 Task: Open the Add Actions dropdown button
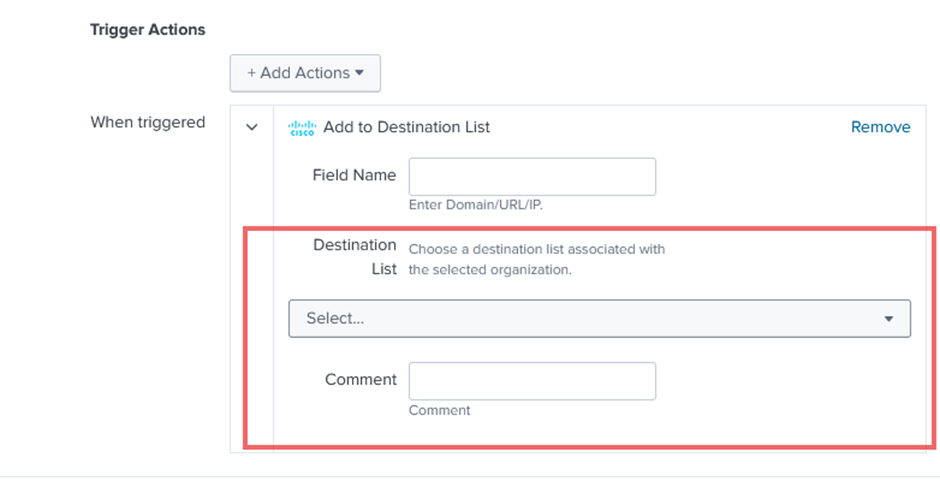pos(305,73)
